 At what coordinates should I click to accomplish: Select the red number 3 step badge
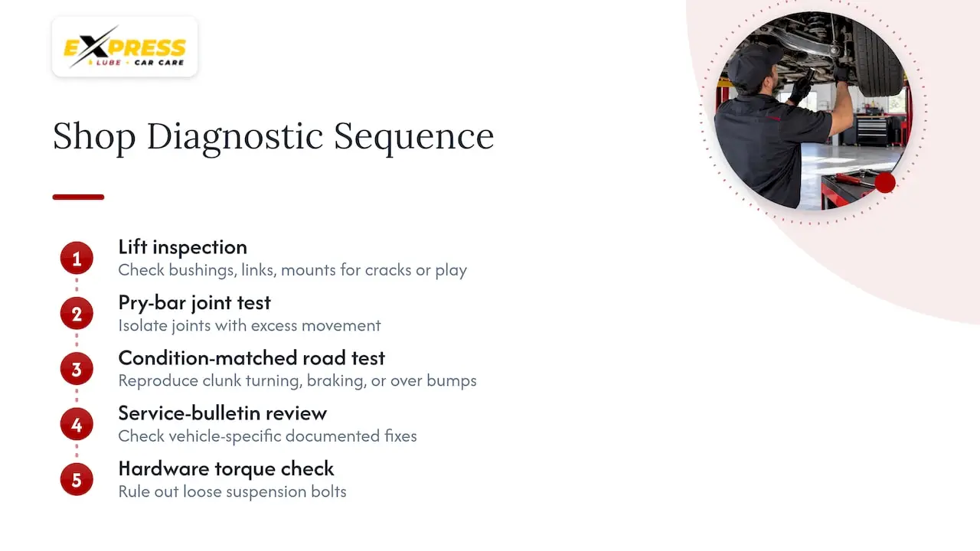[x=77, y=370]
